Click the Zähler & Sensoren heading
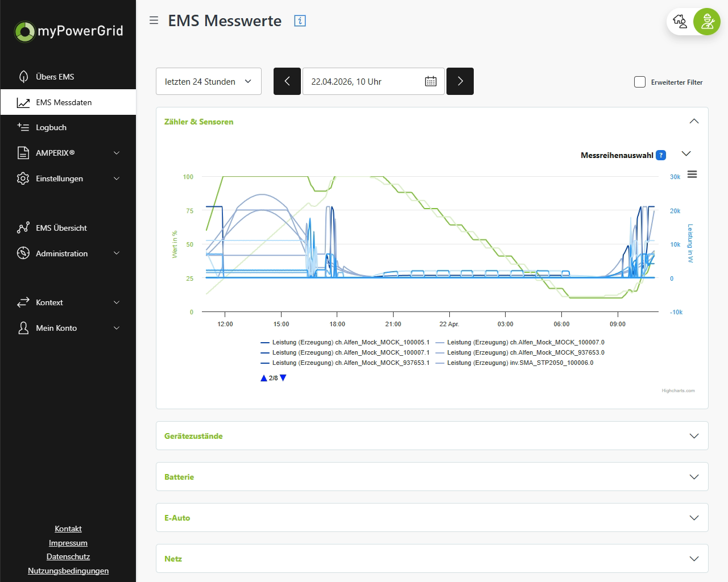 [198, 122]
